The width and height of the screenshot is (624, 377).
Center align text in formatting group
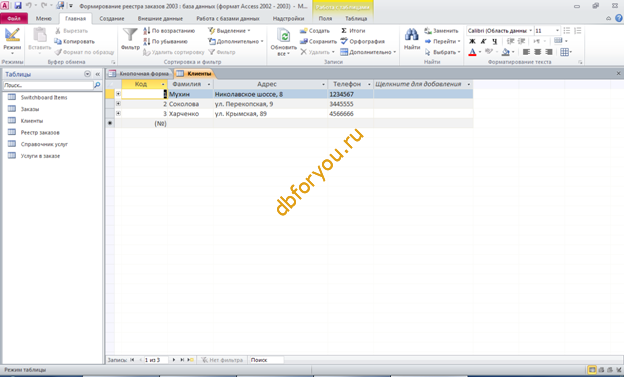pos(537,52)
